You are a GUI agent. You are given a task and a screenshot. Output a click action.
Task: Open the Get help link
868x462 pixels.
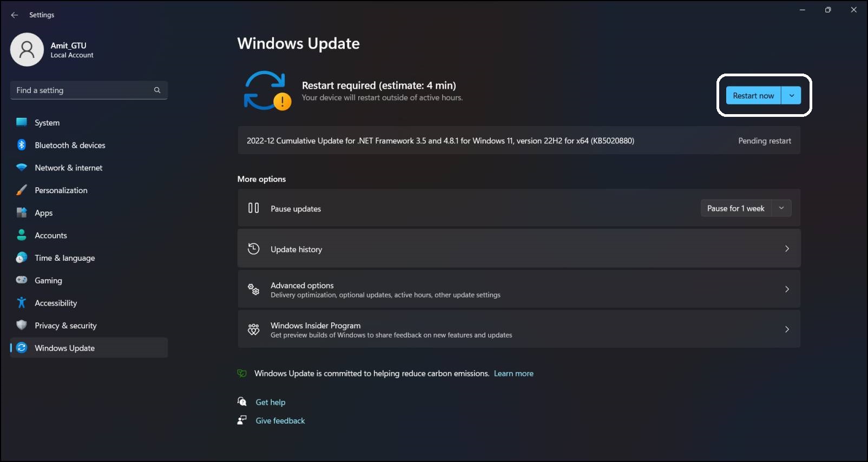[x=271, y=402]
